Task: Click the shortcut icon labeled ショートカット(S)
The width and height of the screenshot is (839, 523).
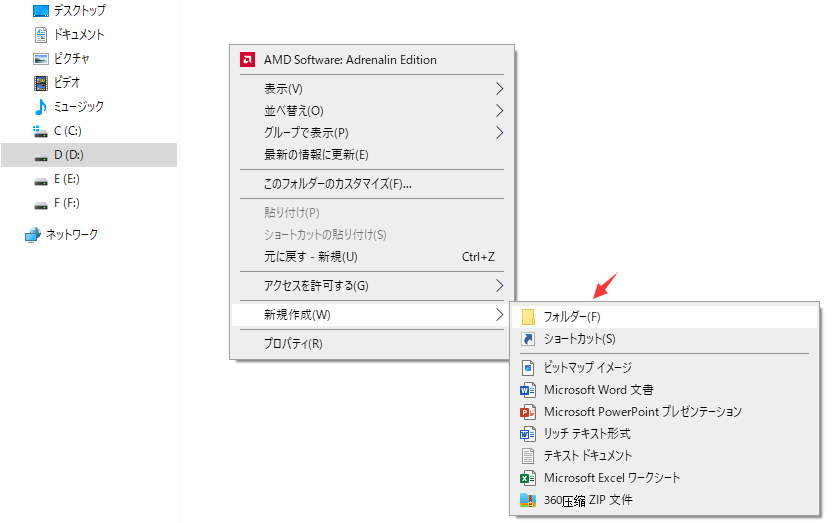Action: click(528, 339)
